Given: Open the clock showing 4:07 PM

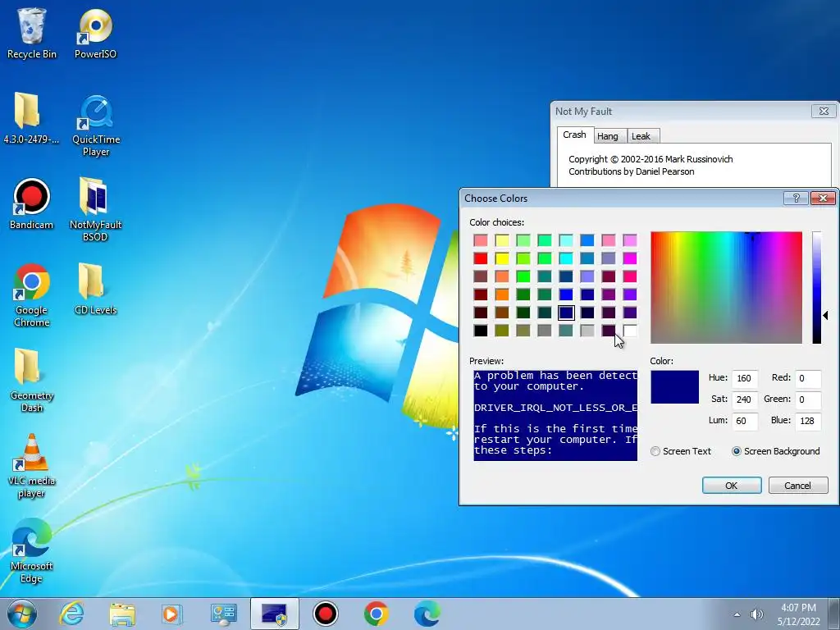Looking at the screenshot, I should click(798, 614).
